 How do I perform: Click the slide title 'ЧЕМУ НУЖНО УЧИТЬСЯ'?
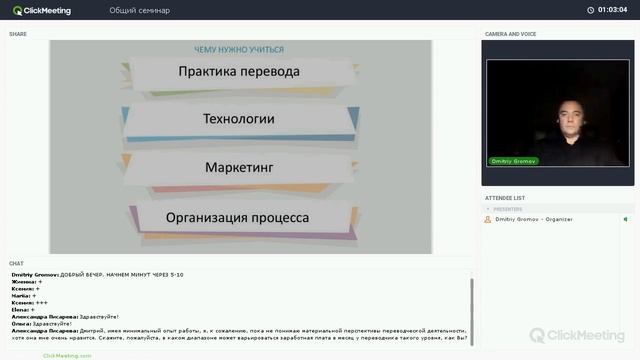(238, 50)
